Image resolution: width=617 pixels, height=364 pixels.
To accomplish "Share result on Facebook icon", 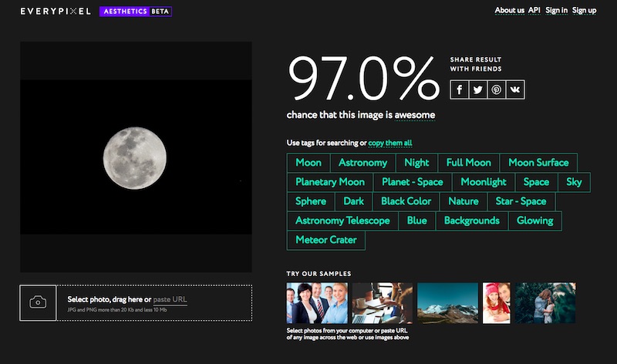I will point(460,90).
